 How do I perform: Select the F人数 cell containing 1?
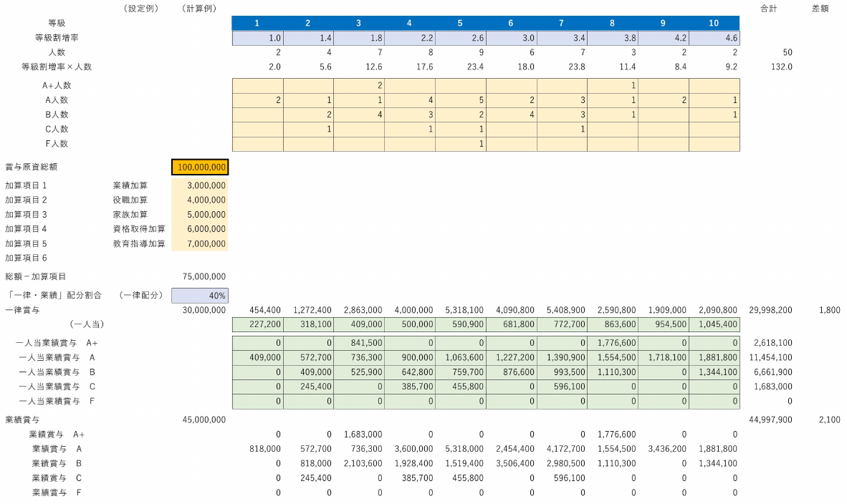pyautogui.click(x=460, y=144)
